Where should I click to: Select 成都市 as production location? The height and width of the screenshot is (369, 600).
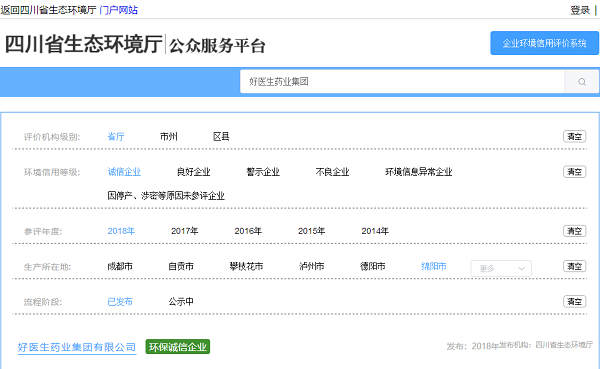(120, 266)
